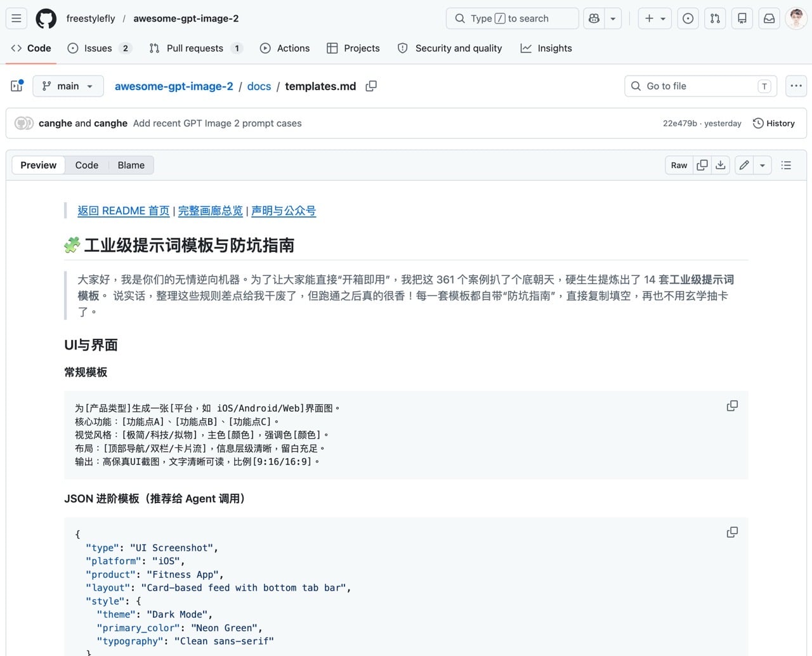
Task: Open more edit options dropdown arrow
Action: click(763, 165)
